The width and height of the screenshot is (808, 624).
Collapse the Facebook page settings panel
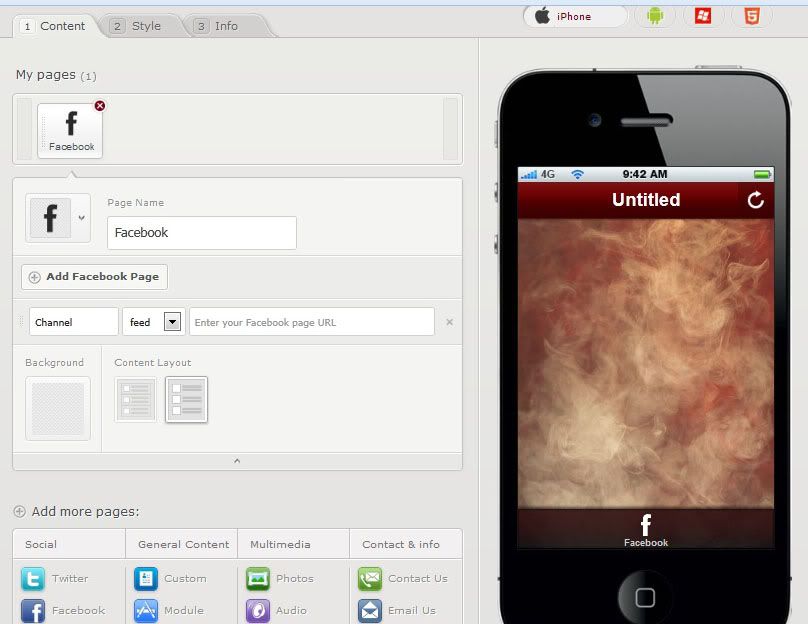237,461
